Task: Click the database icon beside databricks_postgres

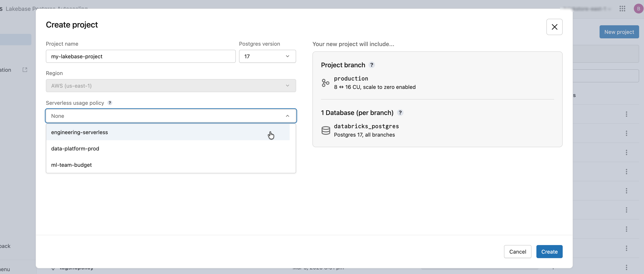Action: pyautogui.click(x=325, y=130)
